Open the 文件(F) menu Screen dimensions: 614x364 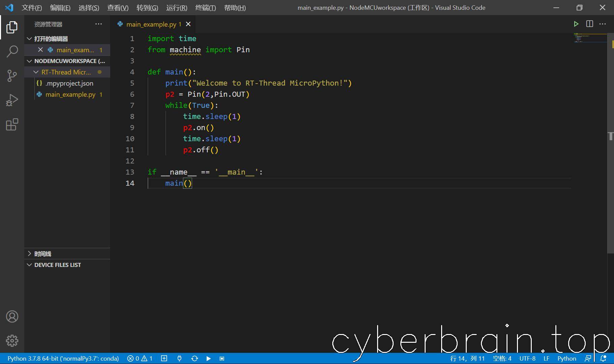(x=32, y=8)
